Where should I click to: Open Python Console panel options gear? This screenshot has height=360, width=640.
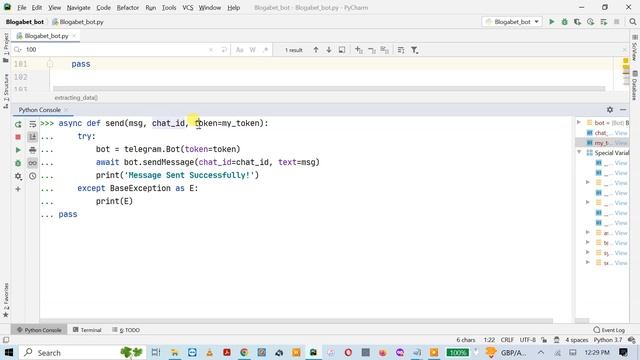(610, 110)
